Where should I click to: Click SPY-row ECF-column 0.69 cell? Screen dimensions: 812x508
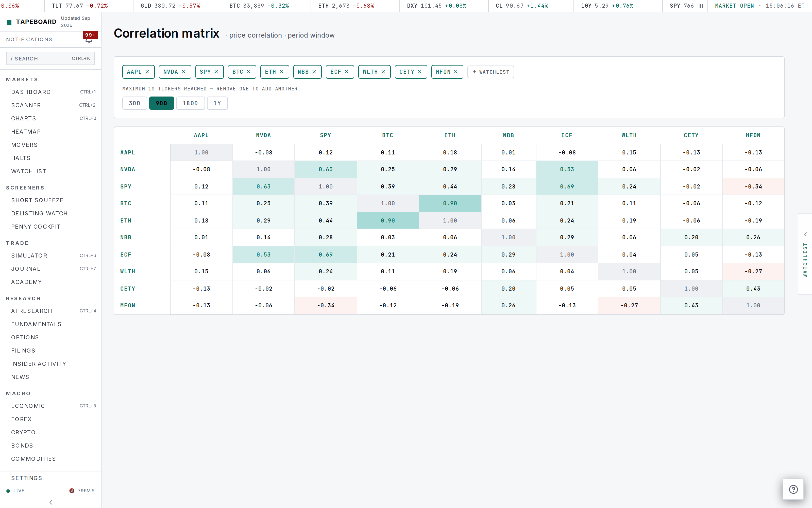(567, 186)
